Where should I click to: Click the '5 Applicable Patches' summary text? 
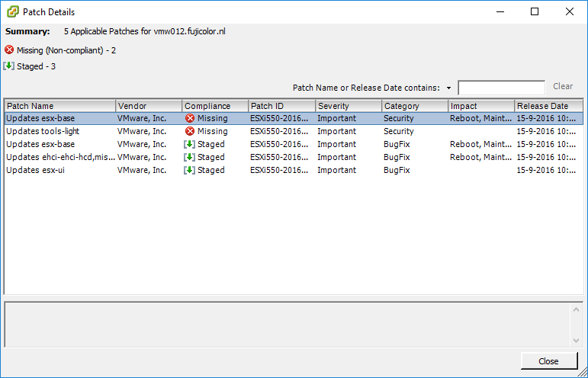[x=144, y=31]
